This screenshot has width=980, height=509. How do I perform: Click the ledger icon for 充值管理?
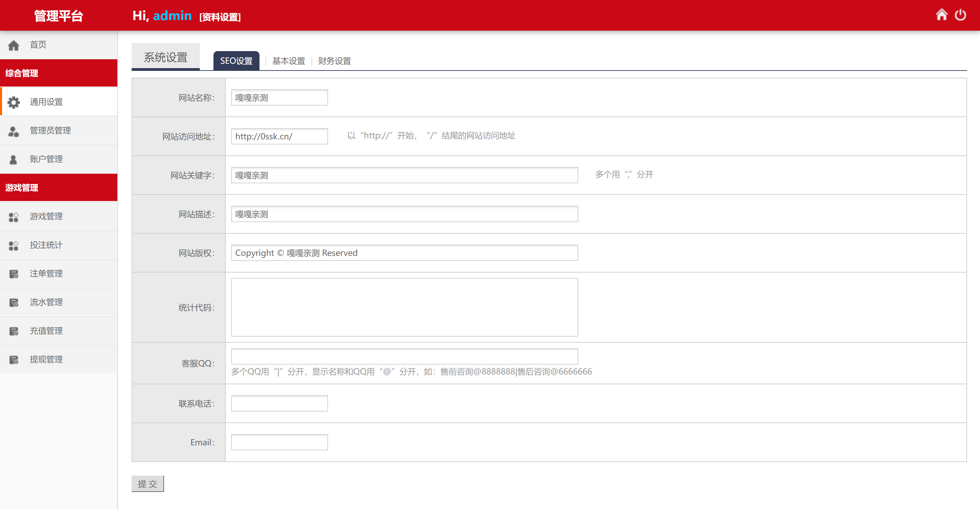[x=14, y=331]
